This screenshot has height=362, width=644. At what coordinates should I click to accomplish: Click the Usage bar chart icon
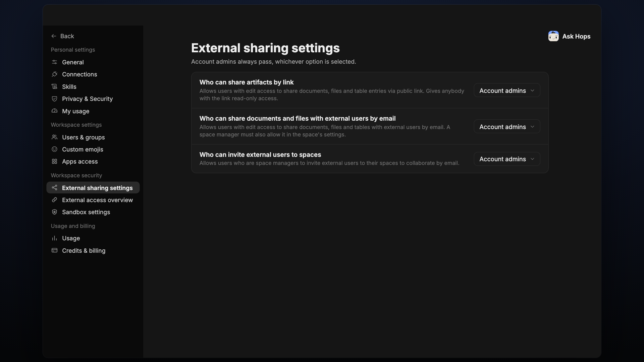click(54, 238)
